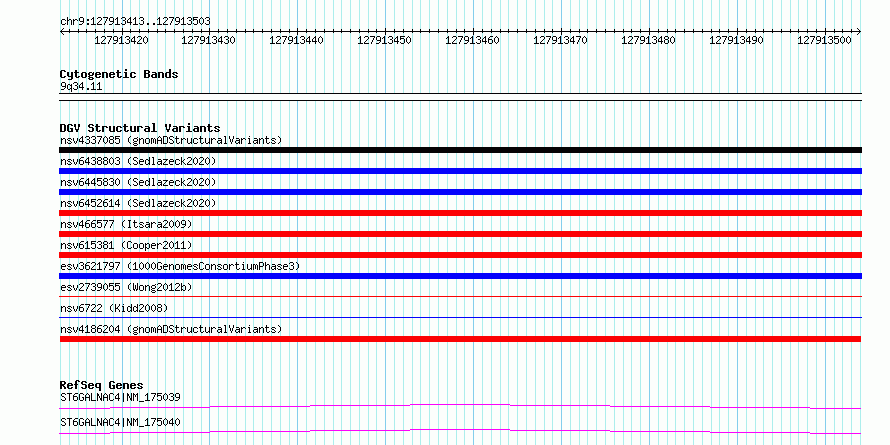This screenshot has width=890, height=445.
Task: Click the thin red esv2739055 line
Action: [x=460, y=296]
